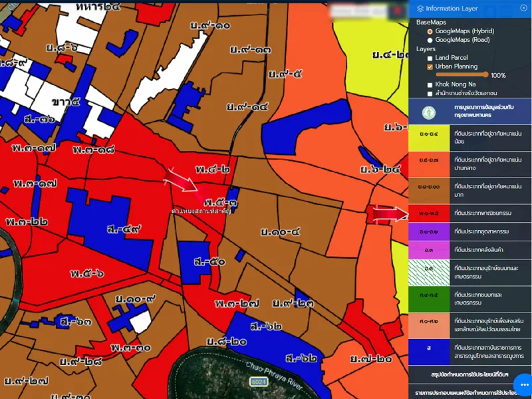Open the สรุปข้อกำหนดการใช้ประโยชน์ที่ดินฯ button

click(469, 376)
